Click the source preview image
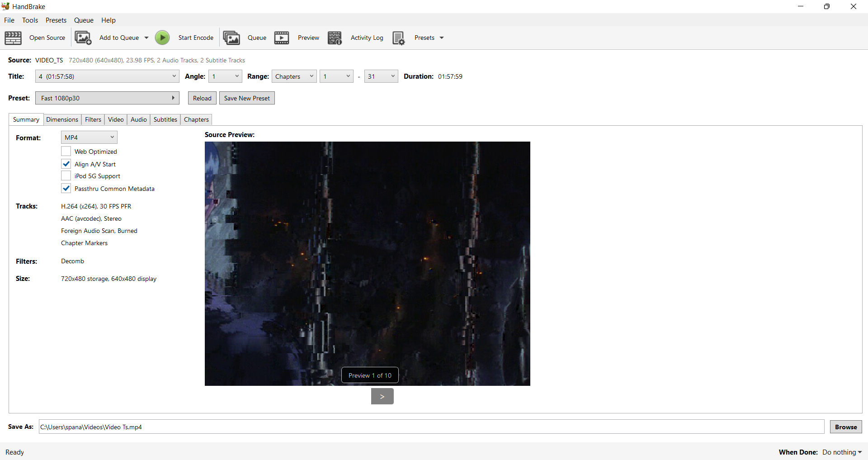 (x=368, y=264)
